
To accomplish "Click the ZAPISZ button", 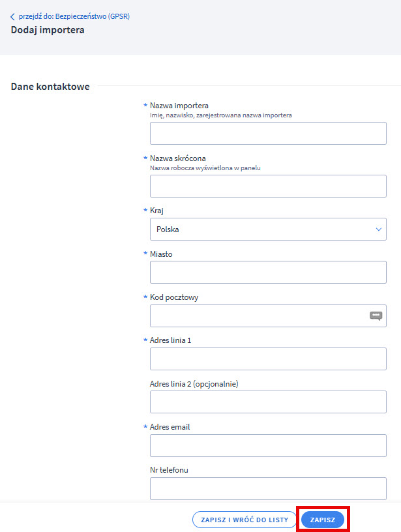I will tap(323, 520).
